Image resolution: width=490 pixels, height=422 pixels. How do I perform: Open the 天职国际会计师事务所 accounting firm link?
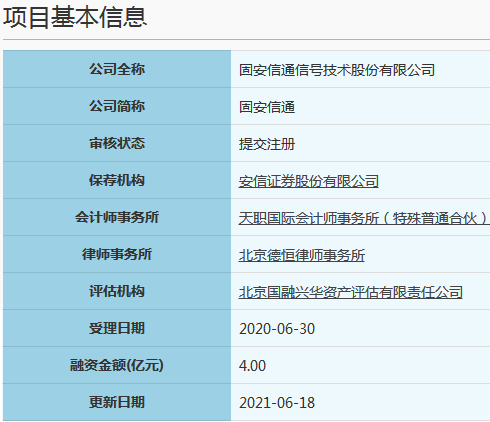click(364, 218)
